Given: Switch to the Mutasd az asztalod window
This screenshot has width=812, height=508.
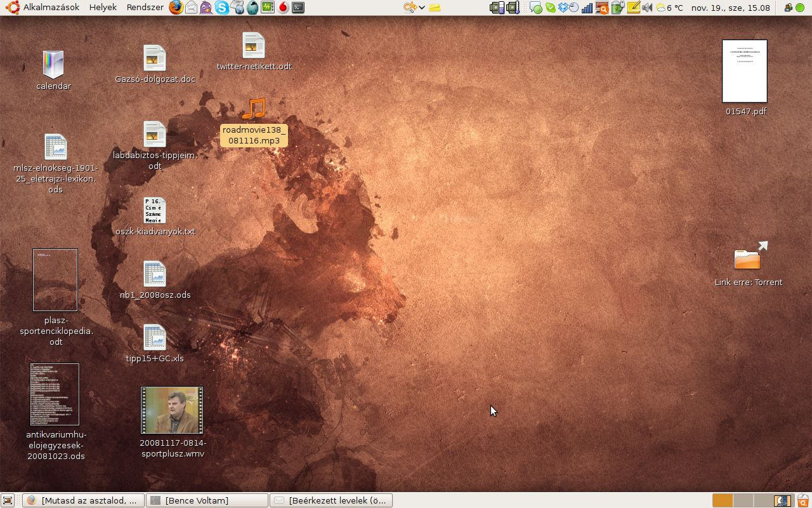Looking at the screenshot, I should 83,500.
